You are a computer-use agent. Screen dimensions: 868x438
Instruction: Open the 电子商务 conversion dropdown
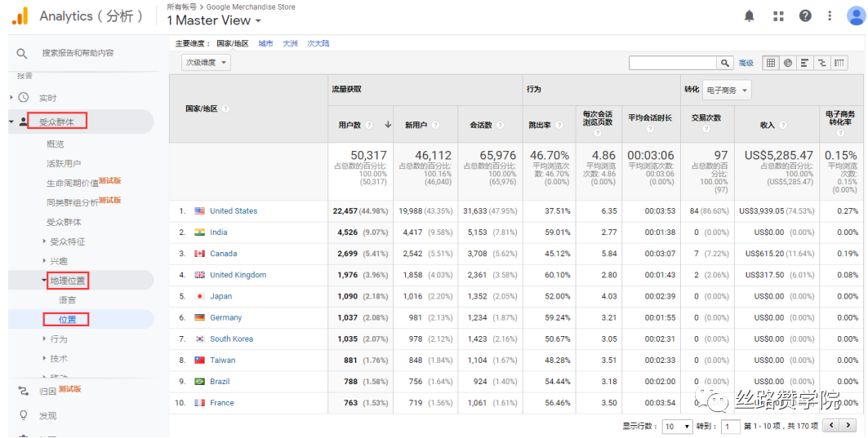click(x=726, y=90)
